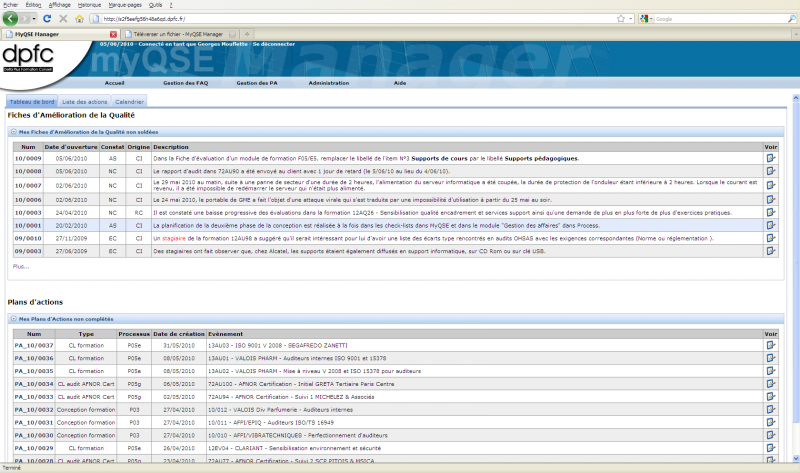View action plan PA_10/0034 icon
The width and height of the screenshot is (800, 473).
pyautogui.click(x=770, y=384)
